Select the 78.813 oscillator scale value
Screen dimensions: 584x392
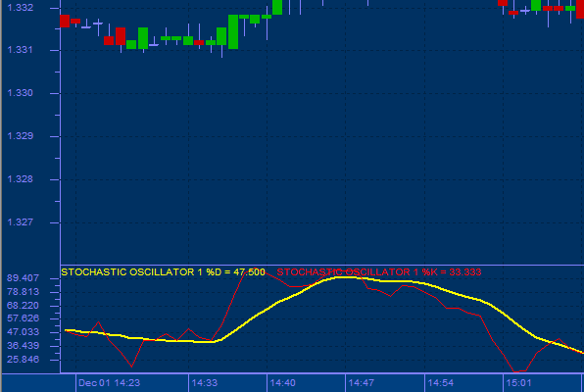(x=23, y=292)
